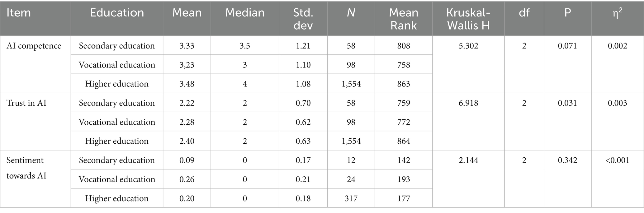Screen dimensions: 644x213
Task: Click the Kruskal-Wallis H header
Action: [468, 19]
